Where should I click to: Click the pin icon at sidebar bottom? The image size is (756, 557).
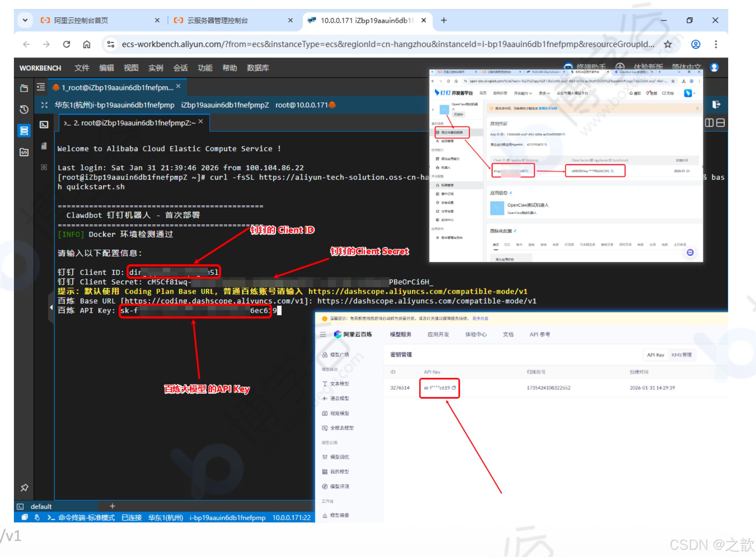click(x=24, y=487)
